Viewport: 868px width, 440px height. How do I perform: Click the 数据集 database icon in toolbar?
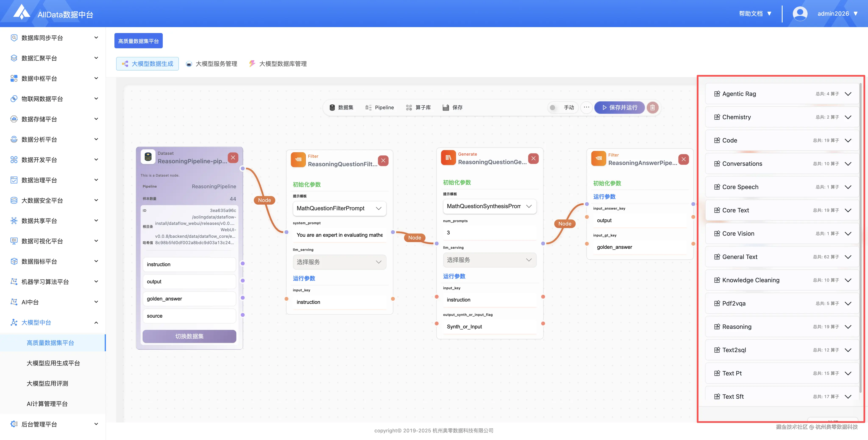pos(332,107)
